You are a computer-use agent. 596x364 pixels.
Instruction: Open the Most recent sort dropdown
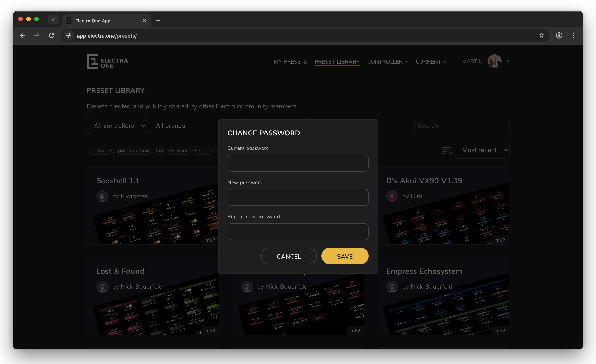482,150
